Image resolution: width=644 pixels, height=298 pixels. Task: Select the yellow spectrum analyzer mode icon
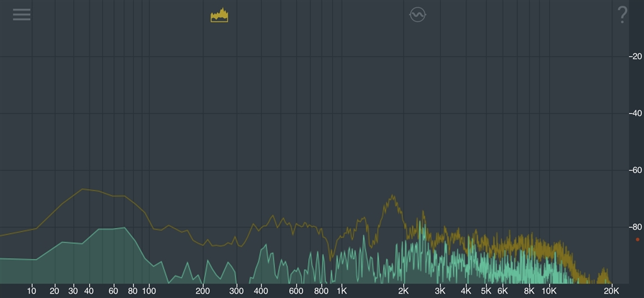(x=219, y=15)
